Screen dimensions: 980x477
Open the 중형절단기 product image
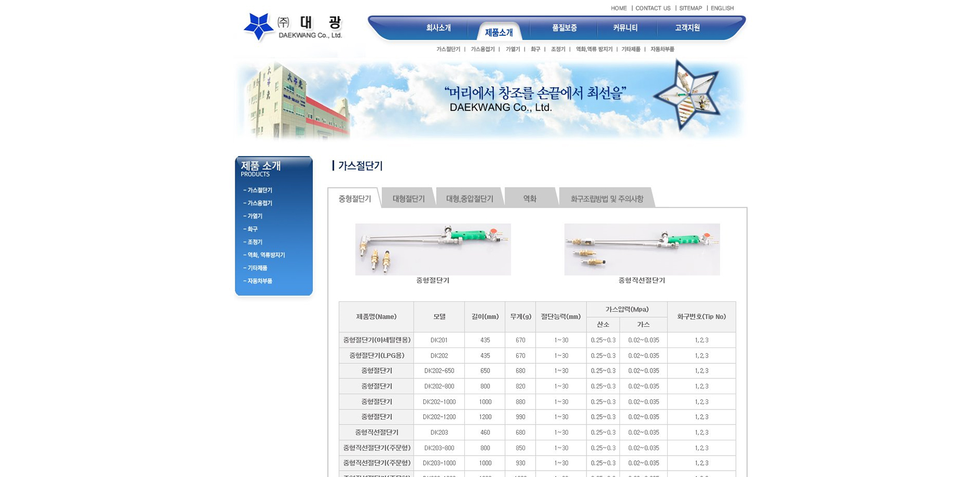click(433, 250)
